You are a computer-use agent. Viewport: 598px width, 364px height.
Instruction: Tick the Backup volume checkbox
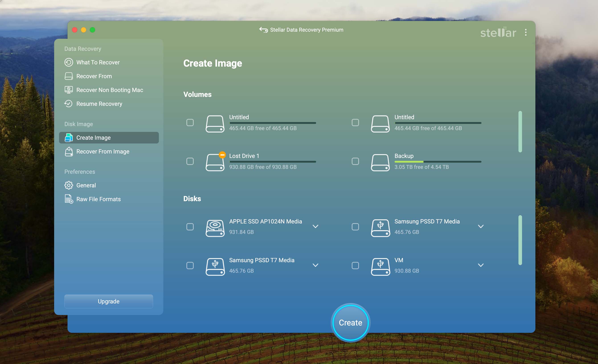(355, 161)
